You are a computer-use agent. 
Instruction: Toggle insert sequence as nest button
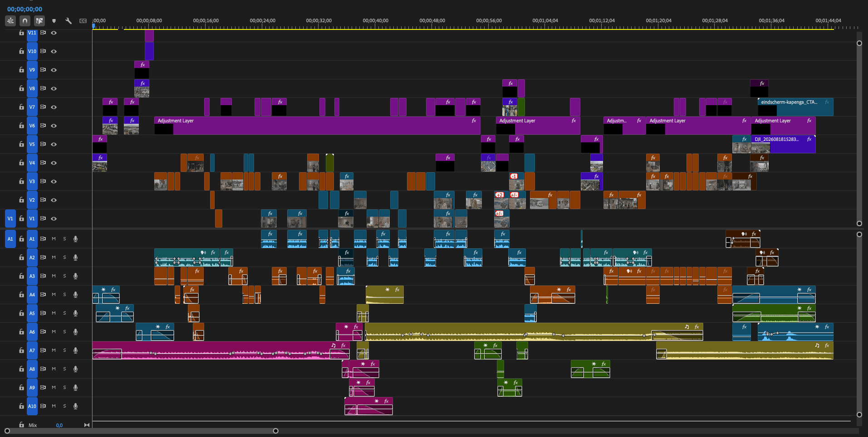[x=10, y=21]
